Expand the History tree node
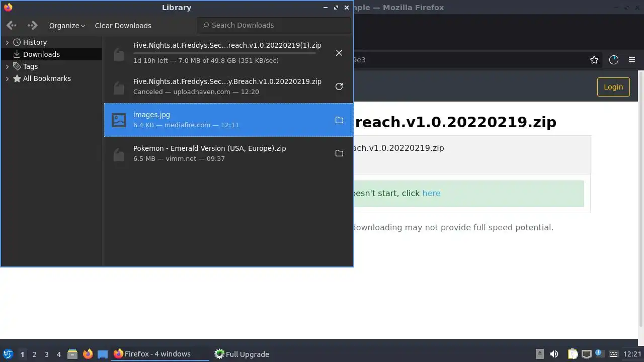Image resolution: width=644 pixels, height=362 pixels. [8, 42]
